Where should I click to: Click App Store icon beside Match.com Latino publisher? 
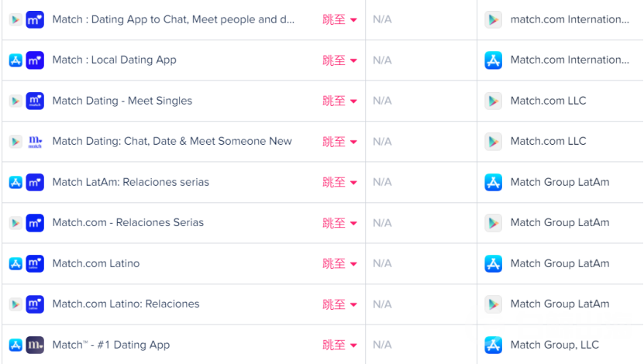(x=494, y=263)
